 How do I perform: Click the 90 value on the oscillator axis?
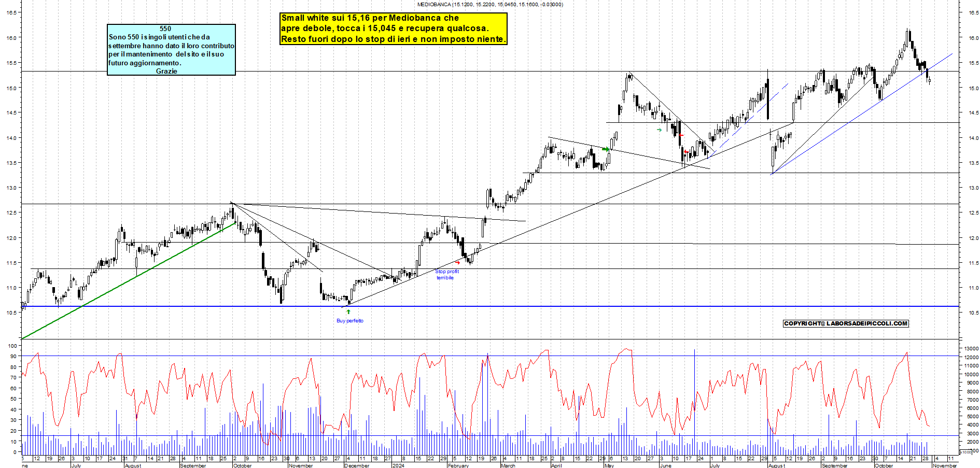[x=13, y=357]
